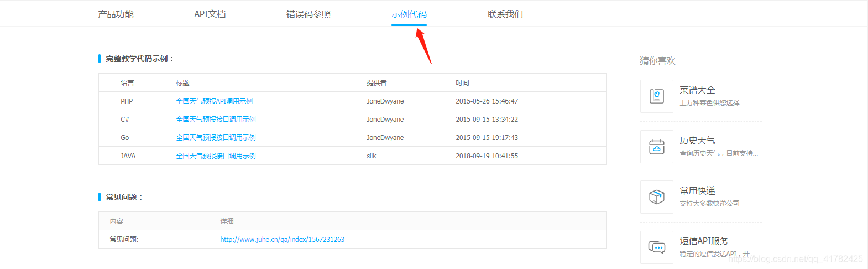The image size is (868, 269).
Task: Click the 内容 column header
Action: 116,221
